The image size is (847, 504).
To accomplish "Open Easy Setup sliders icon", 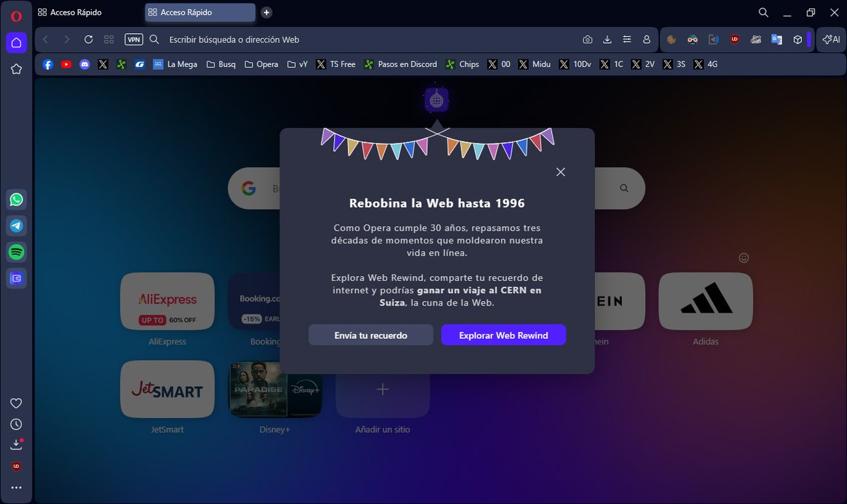I will (x=627, y=40).
